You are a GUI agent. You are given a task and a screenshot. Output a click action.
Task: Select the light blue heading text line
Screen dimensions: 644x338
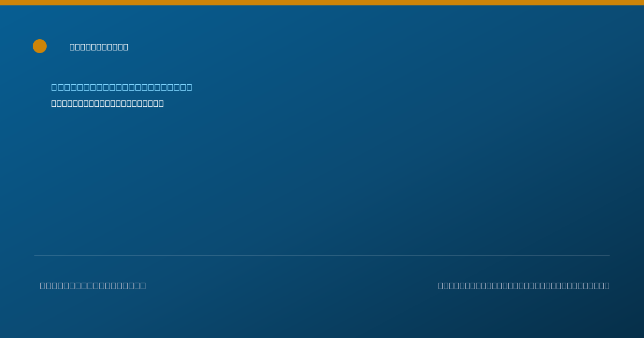(x=122, y=87)
